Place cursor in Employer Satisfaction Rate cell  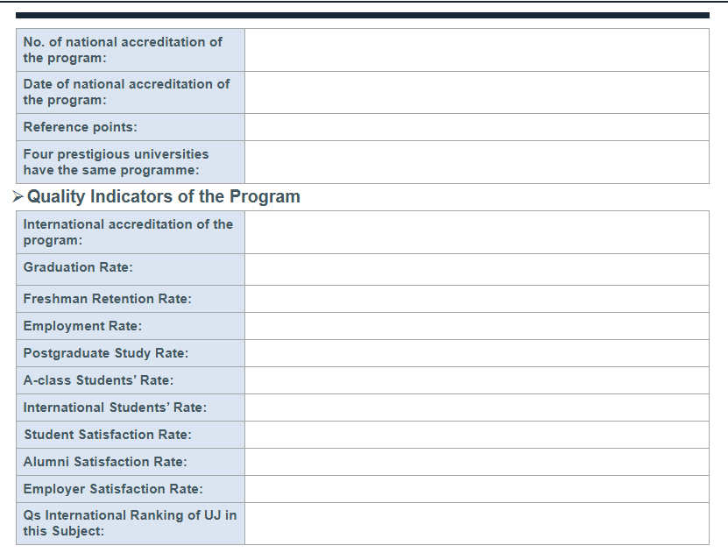click(x=476, y=489)
